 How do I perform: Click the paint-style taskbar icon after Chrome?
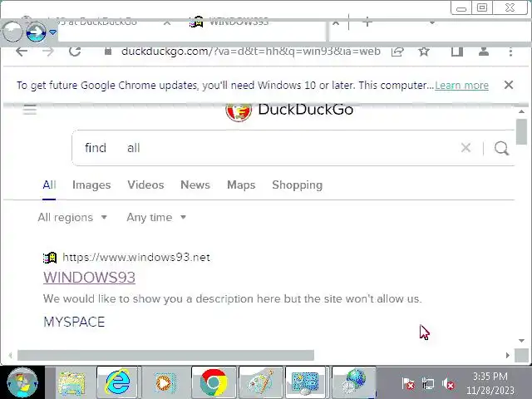[x=260, y=382]
